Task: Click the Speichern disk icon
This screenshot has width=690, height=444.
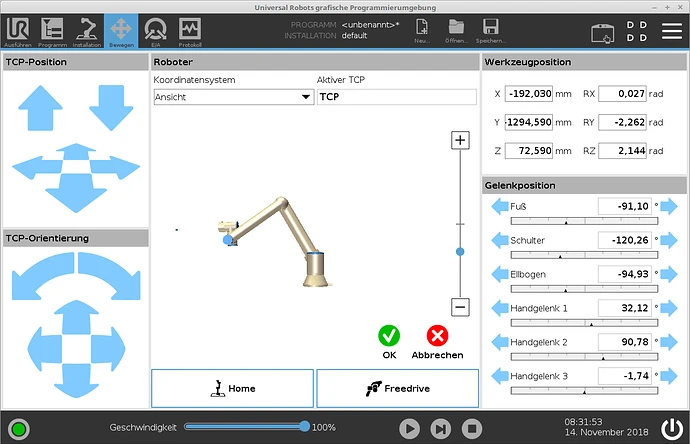Action: (491, 31)
